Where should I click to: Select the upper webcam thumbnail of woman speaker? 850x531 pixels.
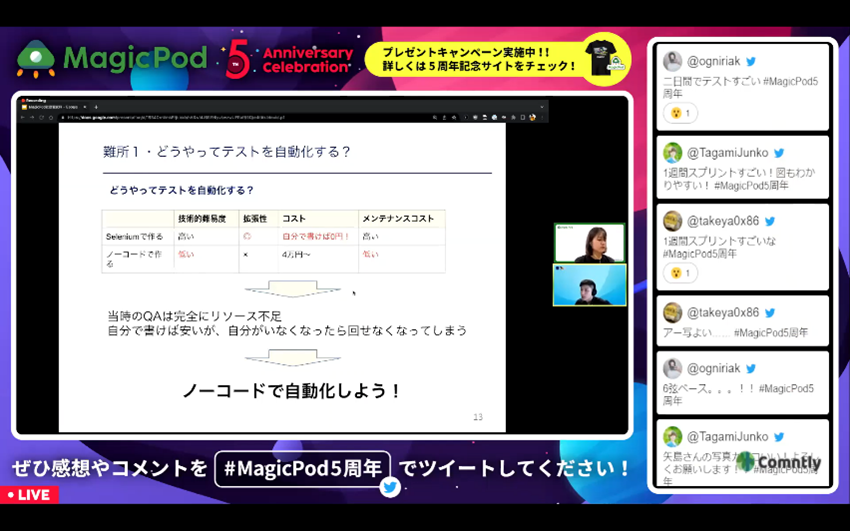(589, 243)
